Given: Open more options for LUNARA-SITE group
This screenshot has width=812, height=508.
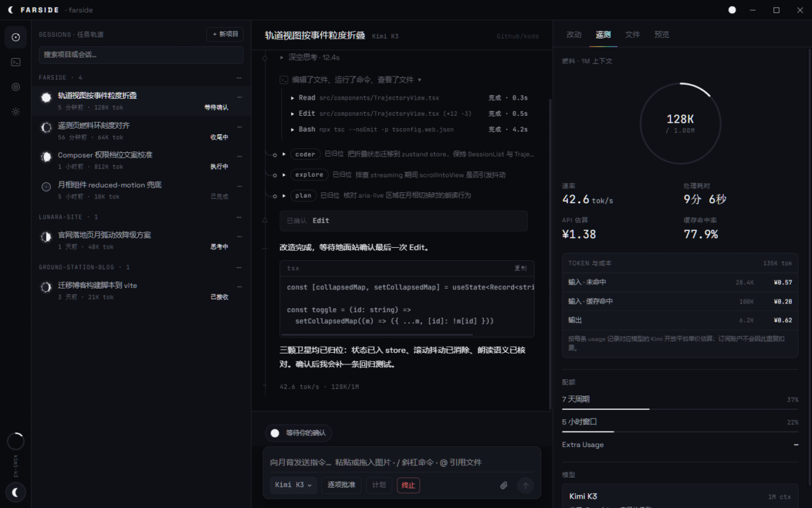Looking at the screenshot, I should tap(239, 217).
